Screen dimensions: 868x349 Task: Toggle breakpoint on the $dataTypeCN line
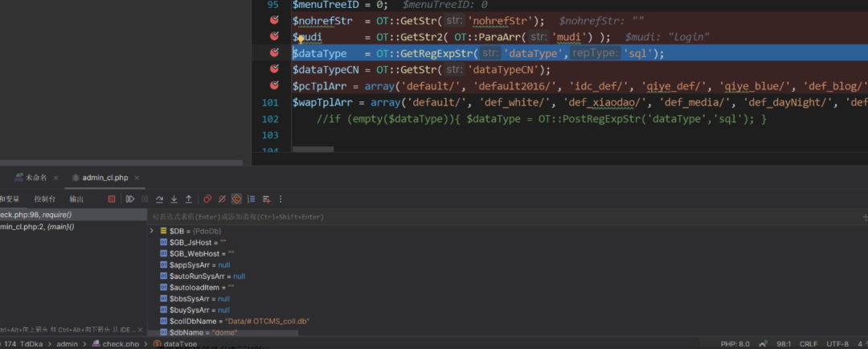click(x=274, y=68)
